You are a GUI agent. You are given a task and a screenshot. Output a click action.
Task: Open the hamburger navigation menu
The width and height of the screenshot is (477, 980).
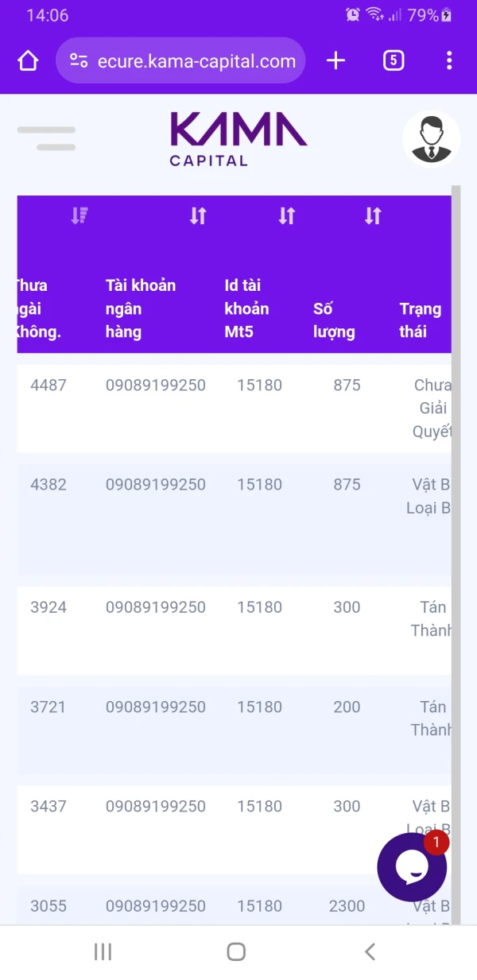coord(46,138)
